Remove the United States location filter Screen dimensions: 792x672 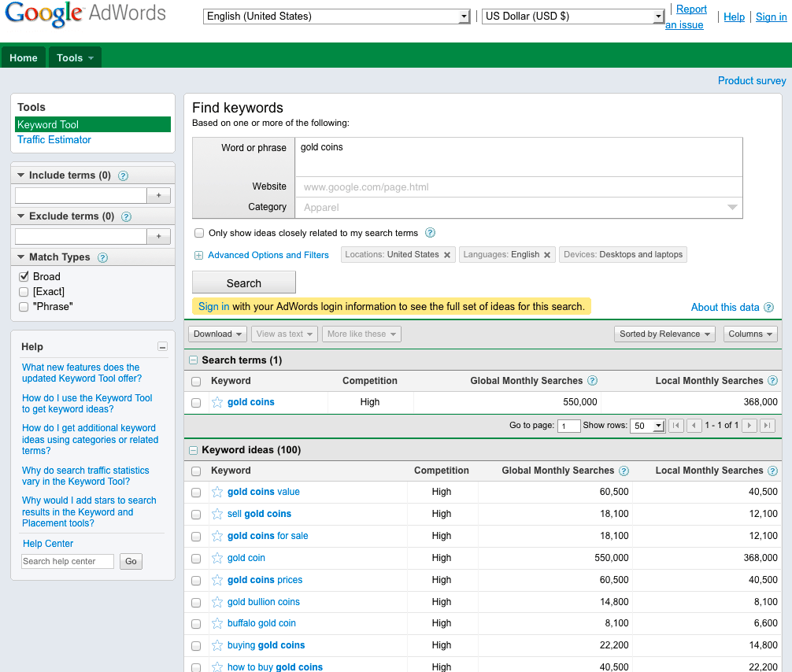[x=447, y=255]
